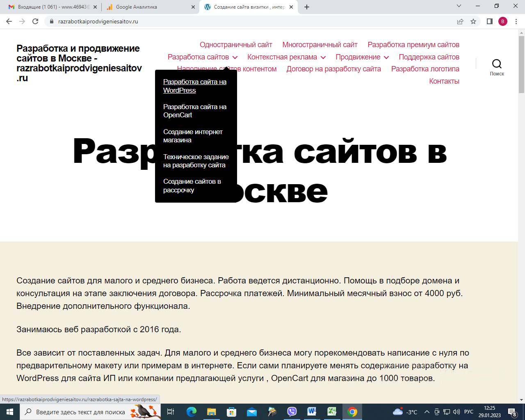Open the Chrome profile avatar
Viewport: 525px width, 420px height.
point(503,21)
